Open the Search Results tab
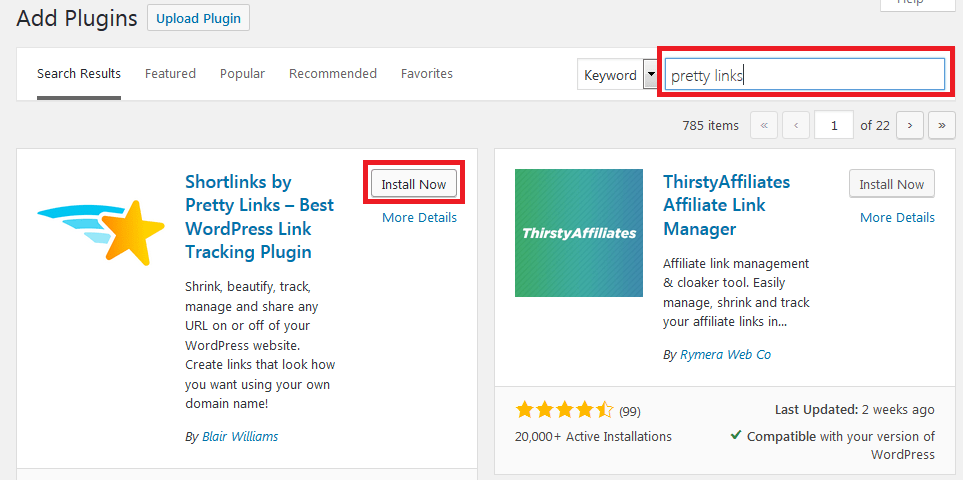 click(79, 74)
